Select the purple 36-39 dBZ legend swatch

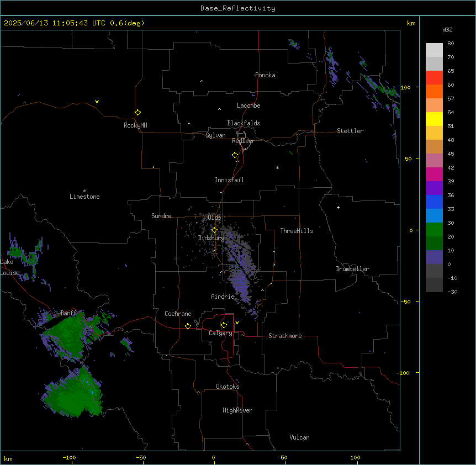[434, 188]
